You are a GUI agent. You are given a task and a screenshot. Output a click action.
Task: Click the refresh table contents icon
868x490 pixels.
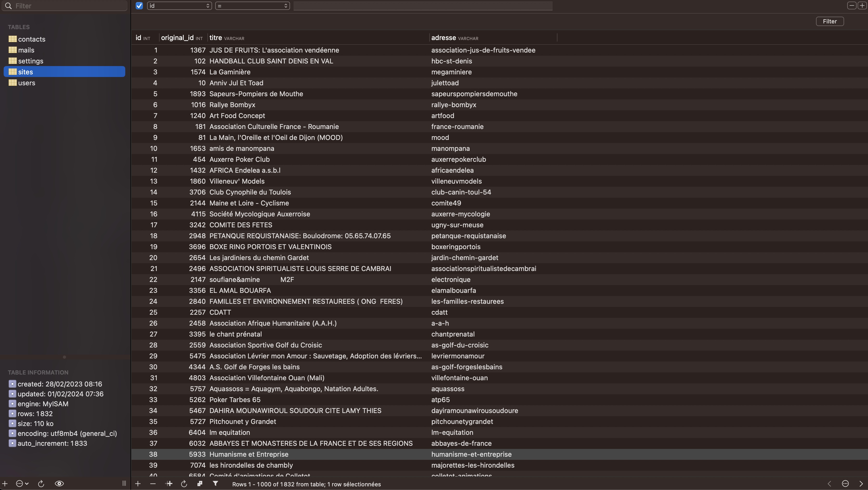184,483
